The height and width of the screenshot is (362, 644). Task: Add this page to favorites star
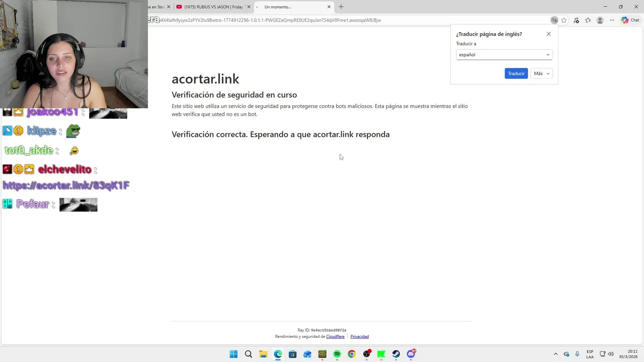564,20
